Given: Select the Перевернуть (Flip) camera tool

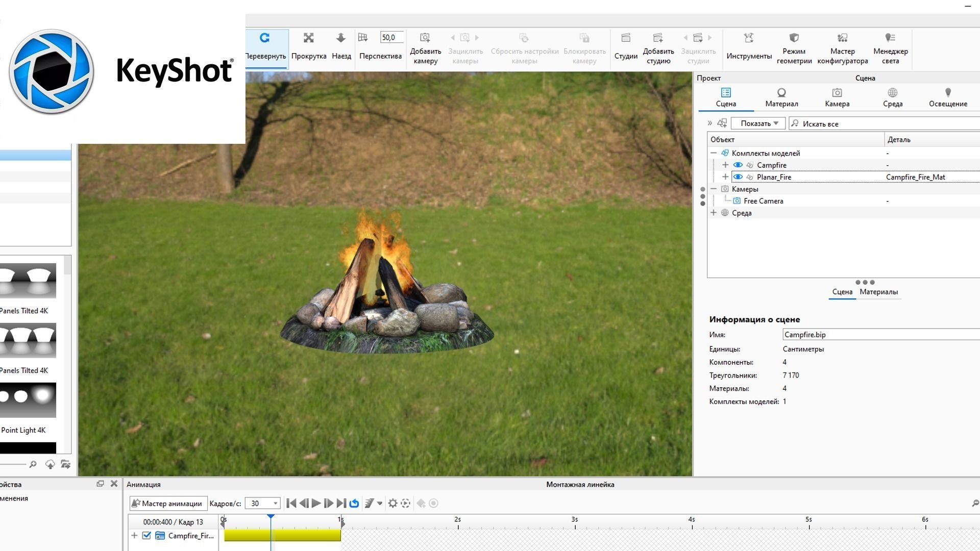Looking at the screenshot, I should (x=265, y=46).
